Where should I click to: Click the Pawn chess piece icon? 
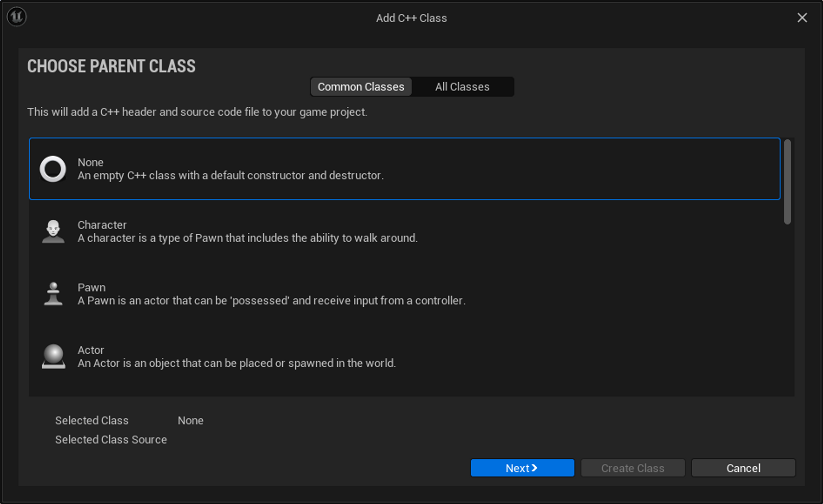pos(53,294)
